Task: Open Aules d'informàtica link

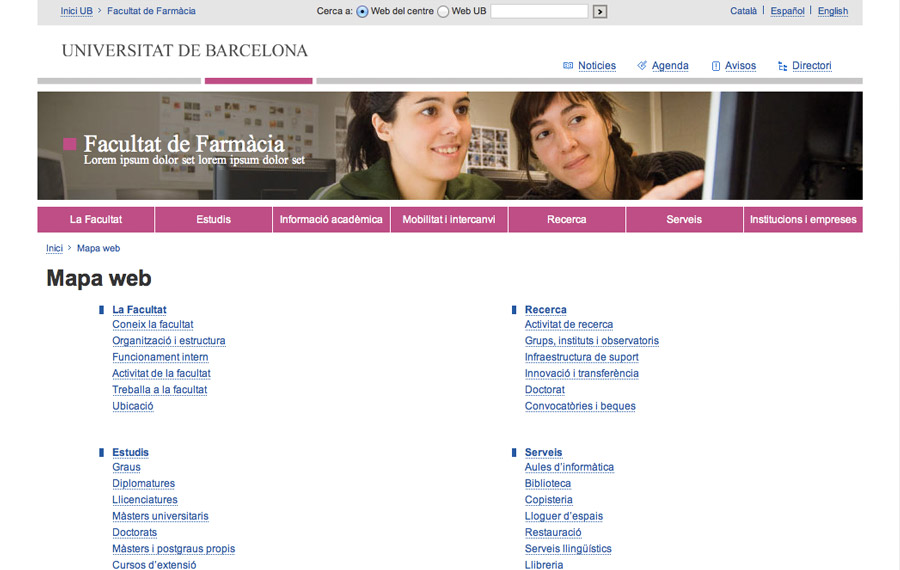Action: pos(569,467)
